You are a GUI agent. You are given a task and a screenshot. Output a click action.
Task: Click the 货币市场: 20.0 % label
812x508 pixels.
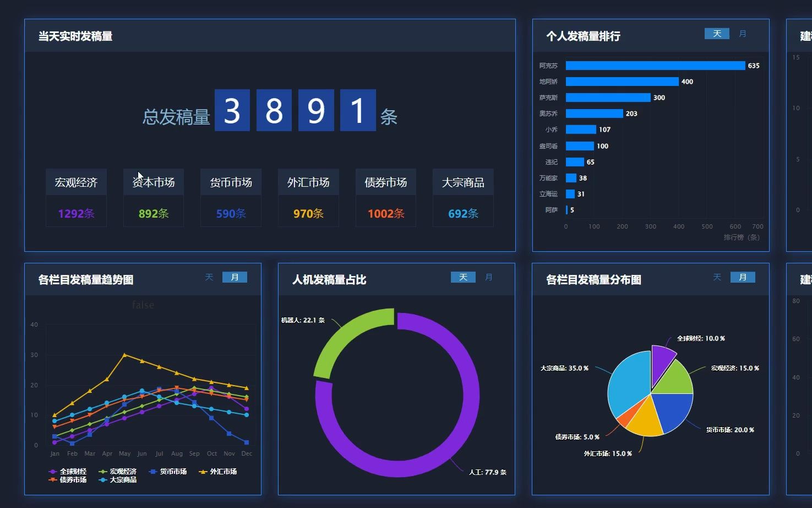(x=730, y=430)
